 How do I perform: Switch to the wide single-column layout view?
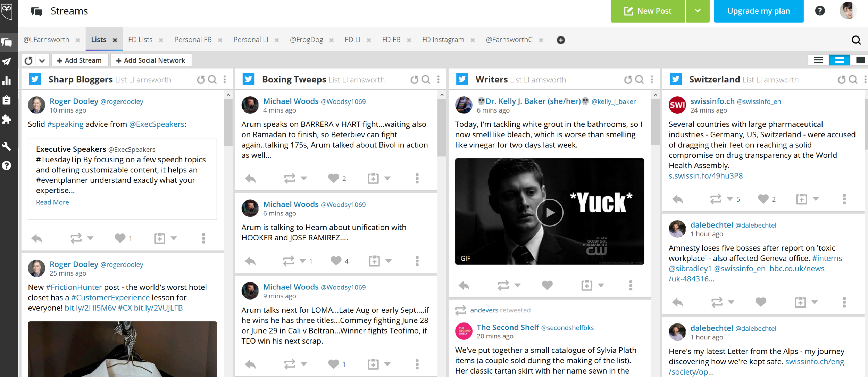click(x=860, y=60)
